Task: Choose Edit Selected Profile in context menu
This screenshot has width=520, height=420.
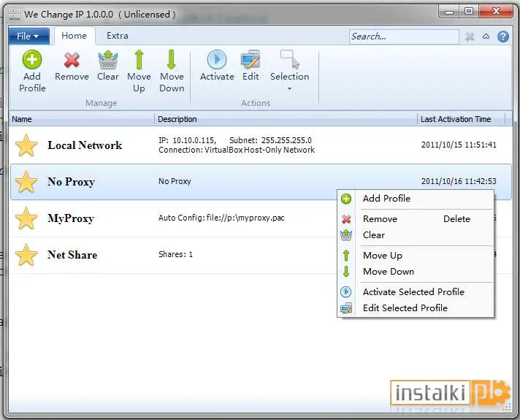Action: (416, 308)
